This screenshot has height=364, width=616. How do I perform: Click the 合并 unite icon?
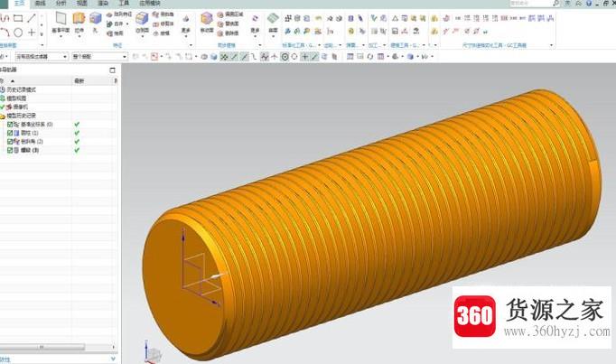(x=109, y=24)
